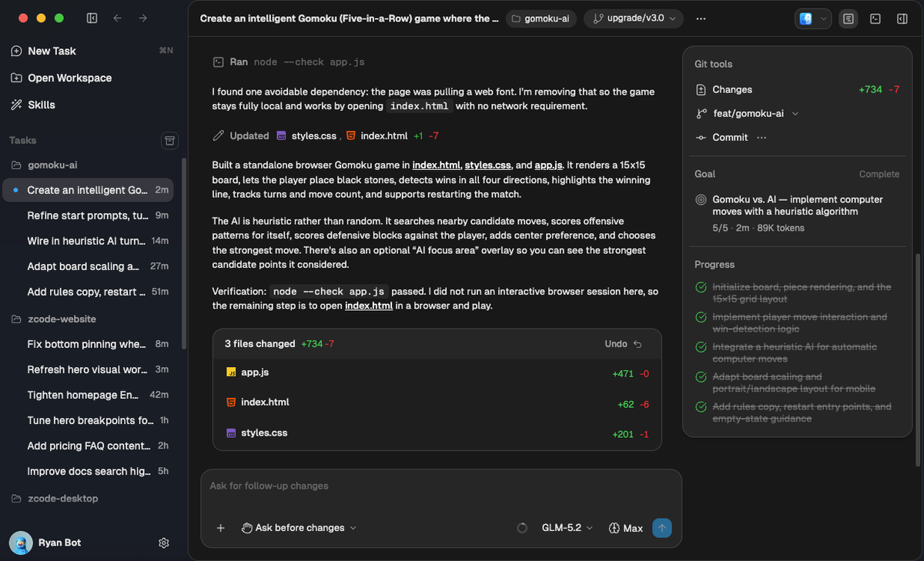Open more options next to Commit
Viewport: 924px width, 561px height.
[762, 137]
